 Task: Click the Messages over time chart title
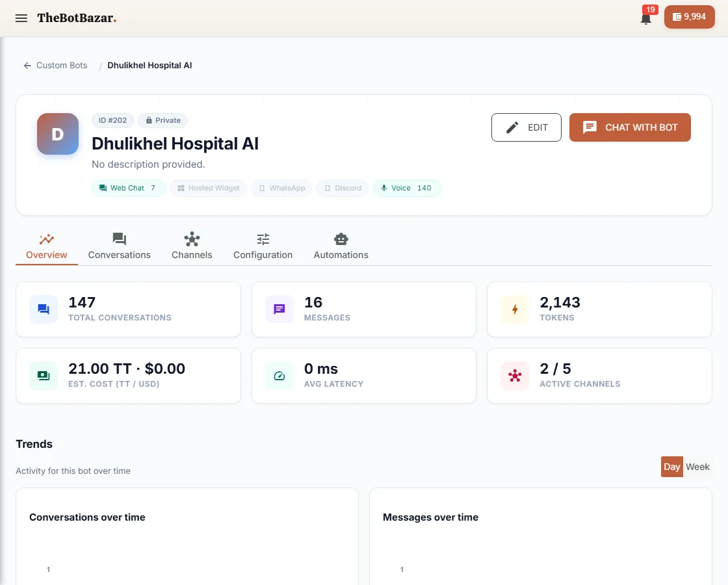point(430,517)
